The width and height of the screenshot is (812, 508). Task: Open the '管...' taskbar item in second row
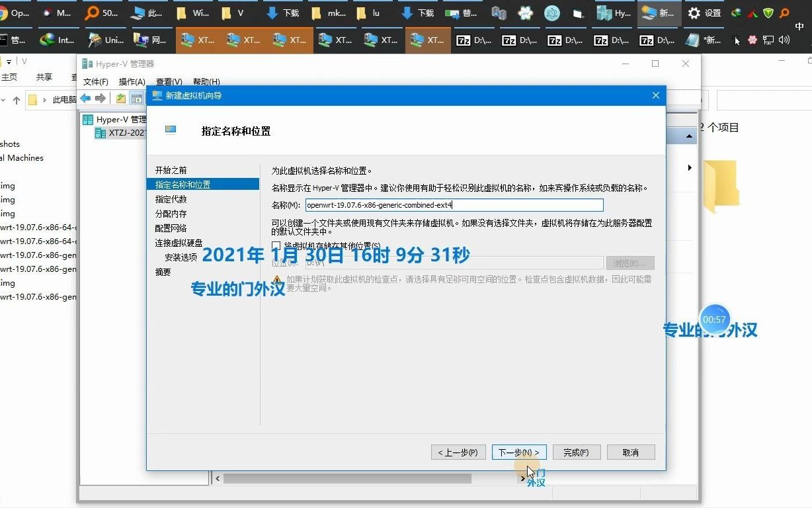click(15, 40)
